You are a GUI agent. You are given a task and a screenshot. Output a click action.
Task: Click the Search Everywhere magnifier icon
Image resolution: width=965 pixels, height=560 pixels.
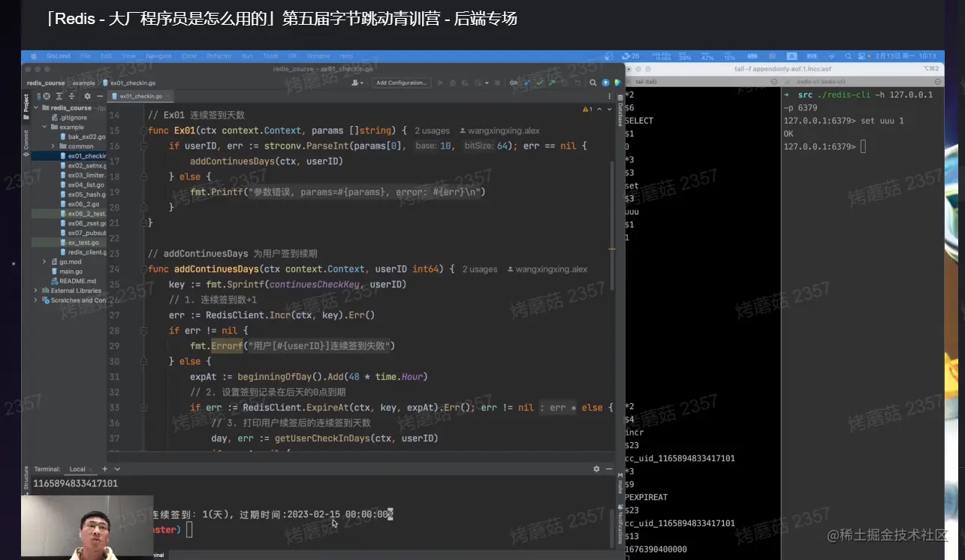tap(593, 83)
